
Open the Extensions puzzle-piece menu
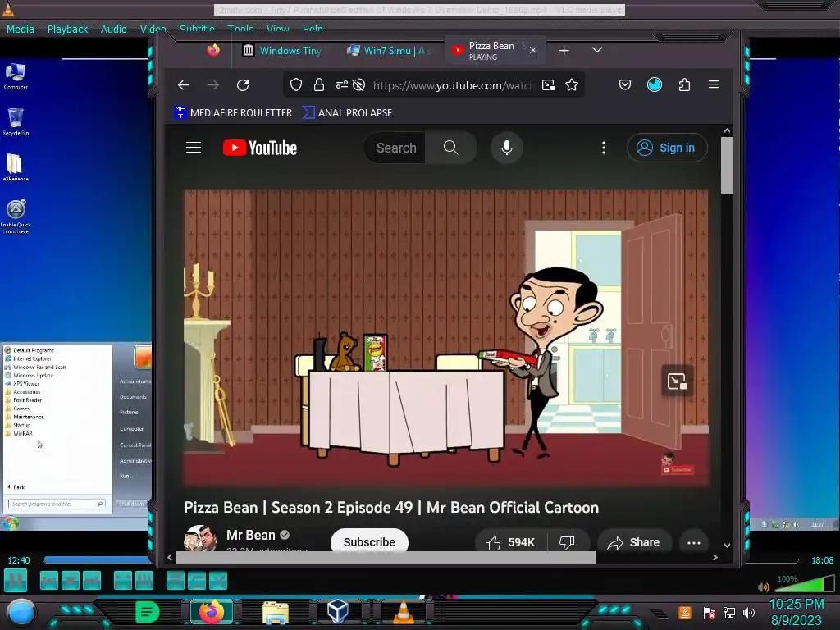pyautogui.click(x=684, y=84)
